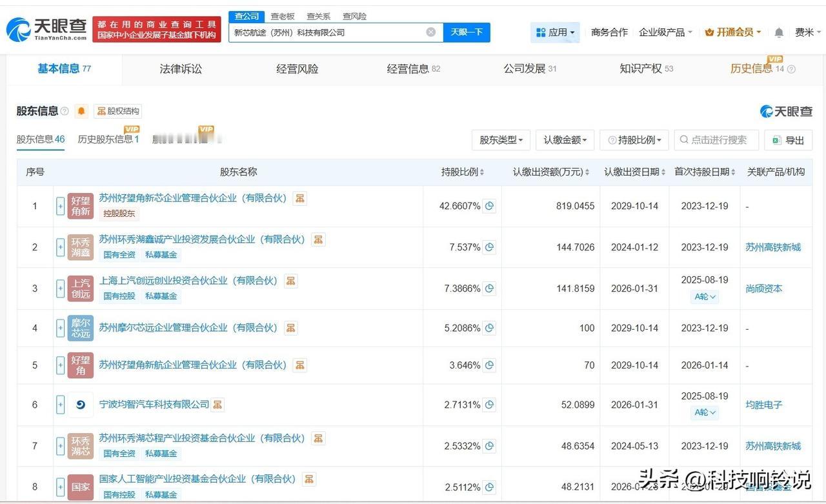Select the 查风险 search tab
This screenshot has height=504, width=826.
coord(354,16)
